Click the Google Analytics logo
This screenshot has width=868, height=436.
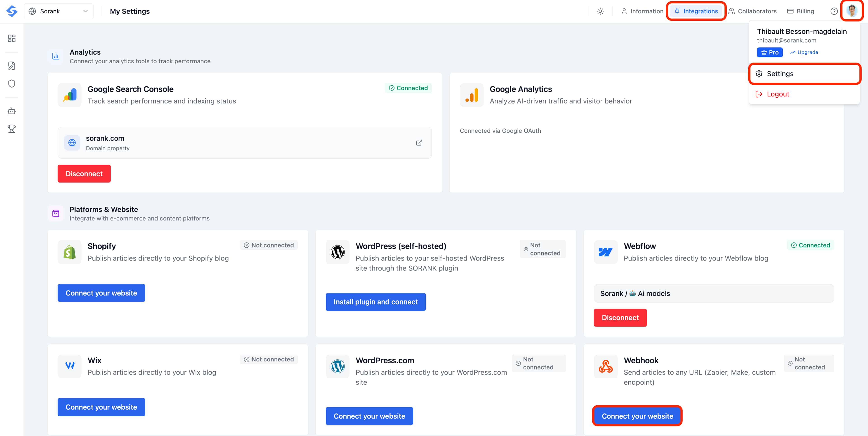click(471, 95)
